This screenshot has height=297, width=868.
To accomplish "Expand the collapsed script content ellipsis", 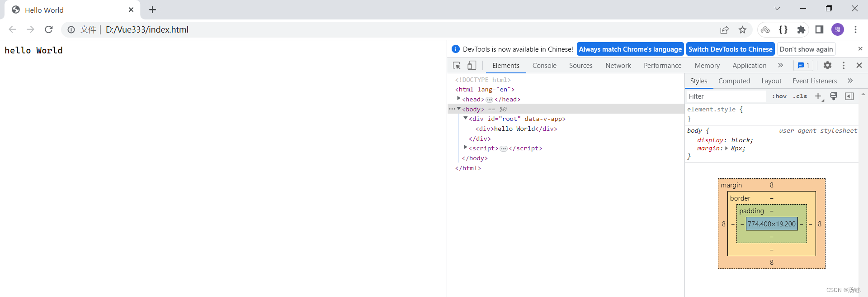I will click(x=504, y=148).
